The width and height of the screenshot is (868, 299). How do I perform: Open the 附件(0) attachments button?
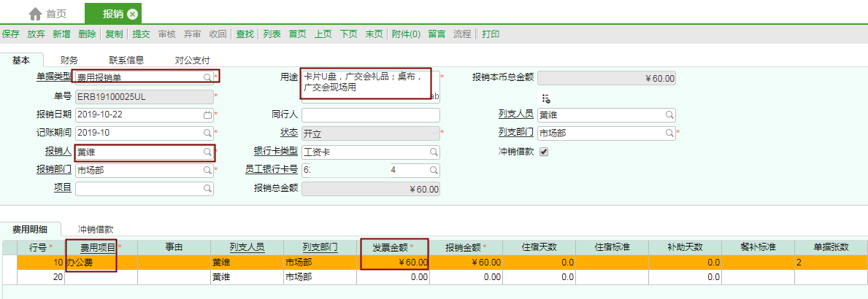coord(407,34)
